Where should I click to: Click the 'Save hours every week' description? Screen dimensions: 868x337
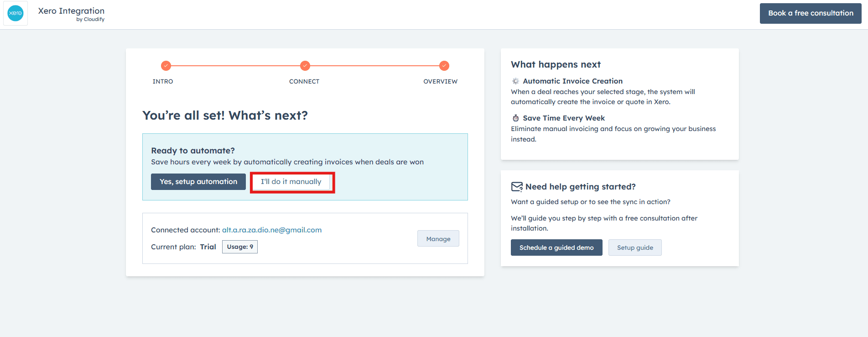click(x=287, y=162)
